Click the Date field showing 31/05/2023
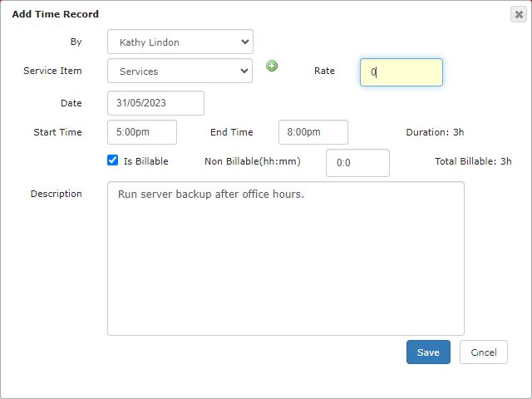532x399 pixels. point(155,103)
